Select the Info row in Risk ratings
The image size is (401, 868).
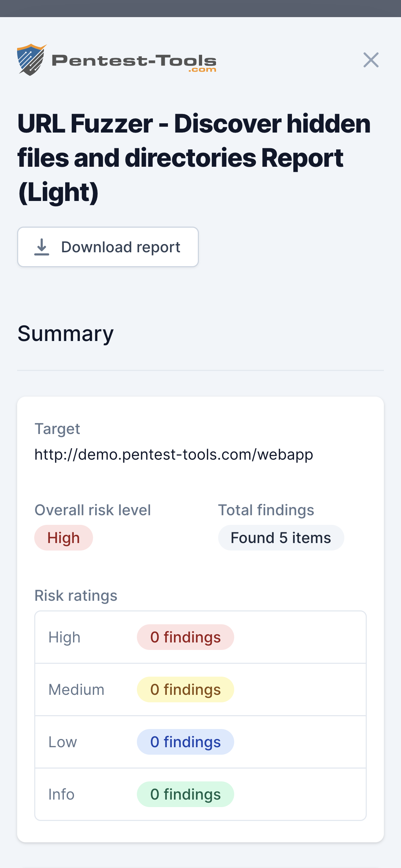200,794
